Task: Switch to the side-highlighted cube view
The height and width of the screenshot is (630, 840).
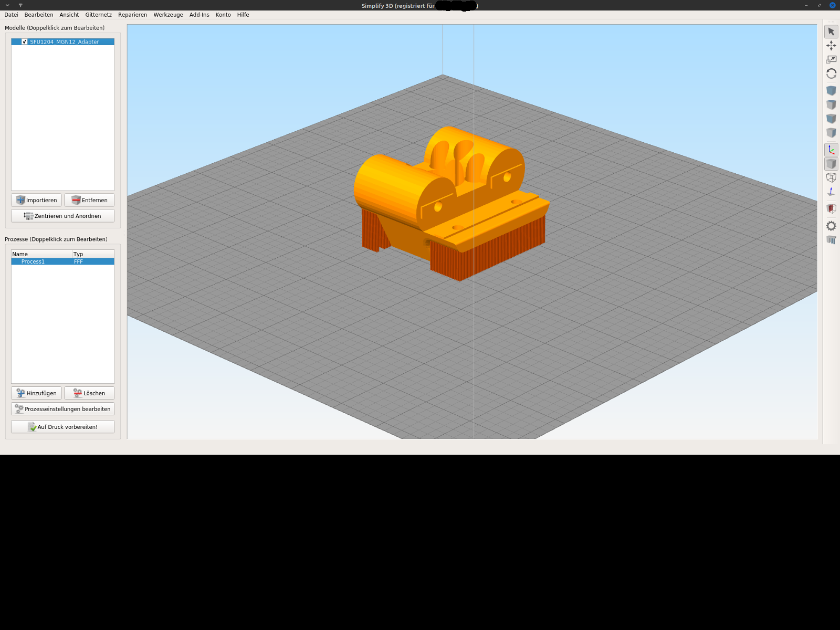Action: (831, 133)
